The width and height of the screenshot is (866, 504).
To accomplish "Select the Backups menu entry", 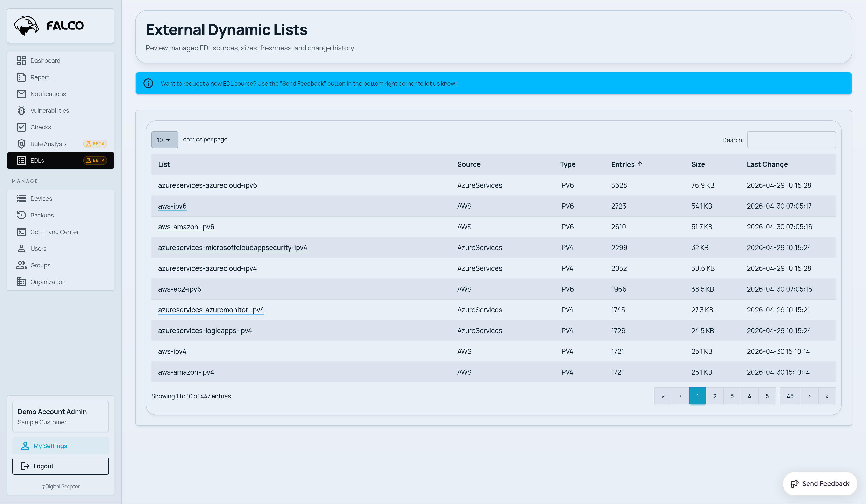I will point(60,215).
